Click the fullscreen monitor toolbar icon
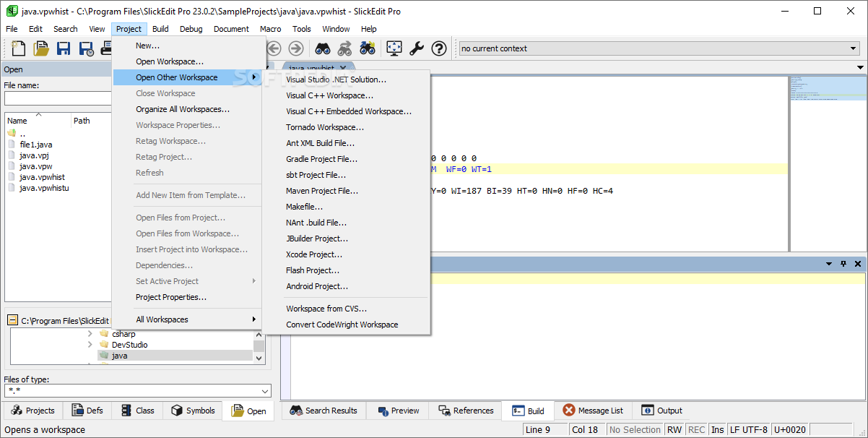The image size is (868, 438). pyautogui.click(x=394, y=48)
